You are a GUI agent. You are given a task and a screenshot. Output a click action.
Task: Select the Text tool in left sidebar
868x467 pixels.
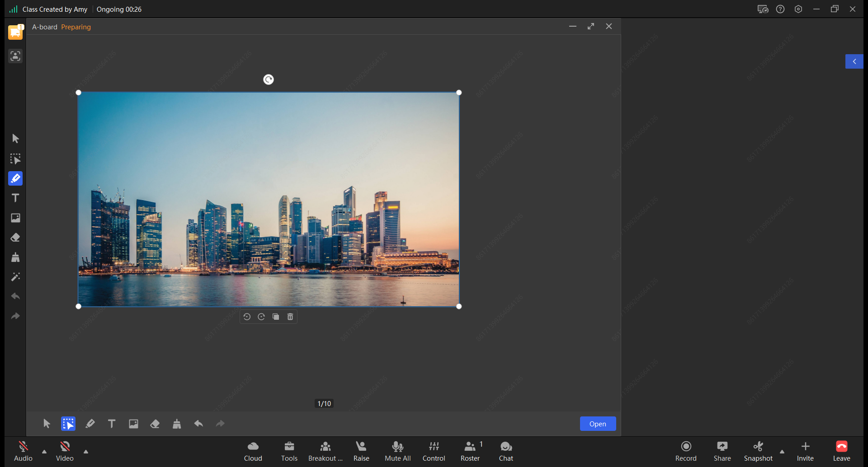(15, 198)
